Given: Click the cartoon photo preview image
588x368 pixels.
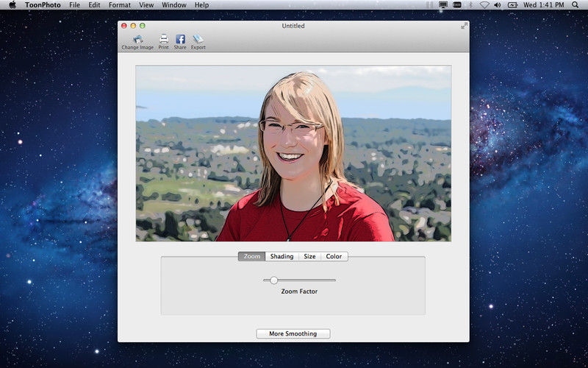Looking at the screenshot, I should [x=293, y=154].
